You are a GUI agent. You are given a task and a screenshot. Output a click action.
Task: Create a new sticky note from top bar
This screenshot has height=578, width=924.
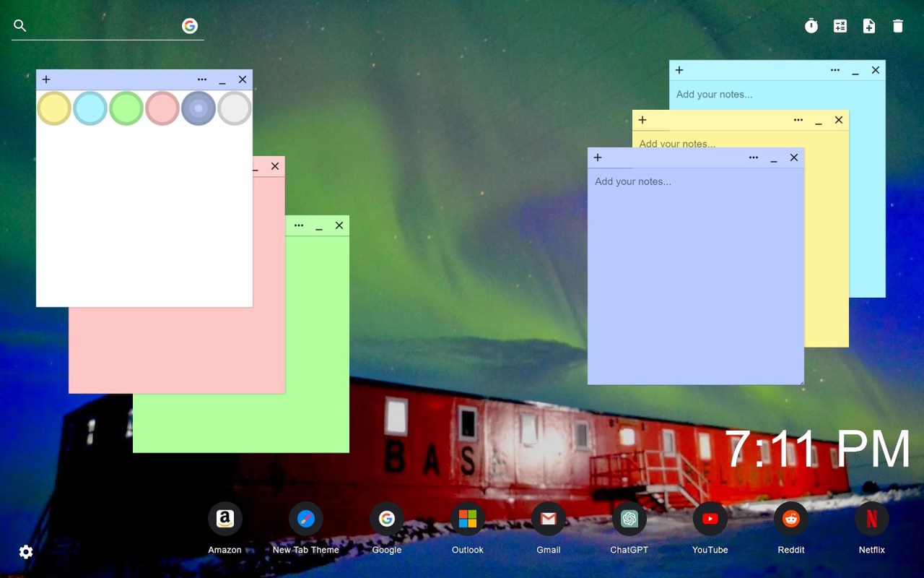point(869,26)
